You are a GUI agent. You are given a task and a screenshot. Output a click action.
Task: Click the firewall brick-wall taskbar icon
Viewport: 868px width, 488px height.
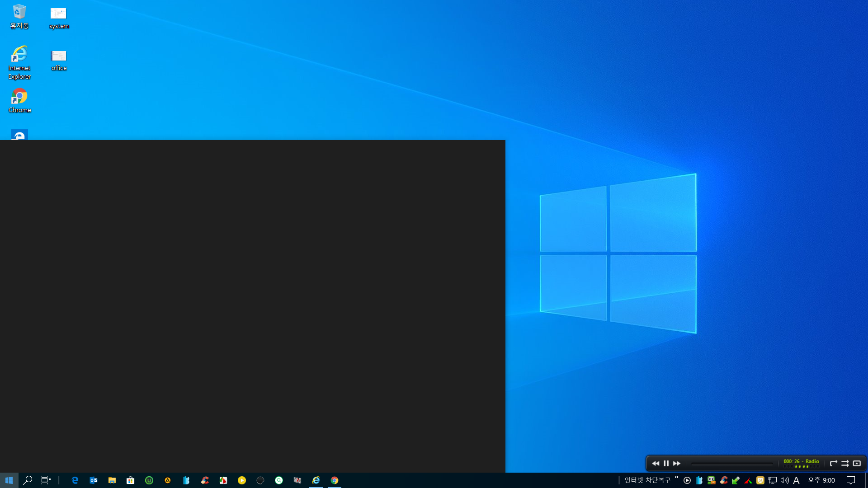[x=297, y=480]
